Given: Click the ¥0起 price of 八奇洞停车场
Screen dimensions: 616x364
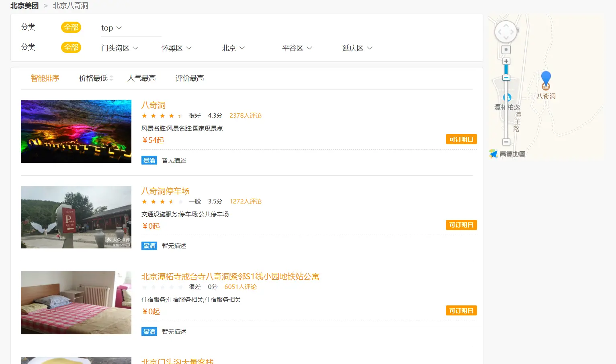Looking at the screenshot, I should point(151,226).
